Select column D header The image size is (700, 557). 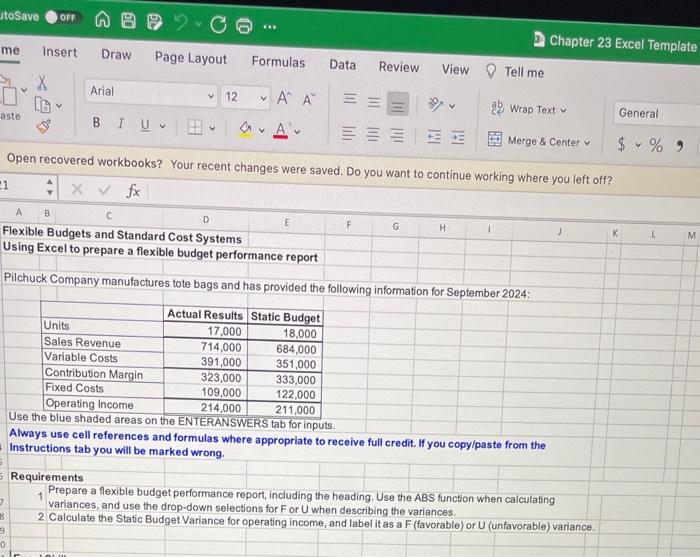(206, 219)
